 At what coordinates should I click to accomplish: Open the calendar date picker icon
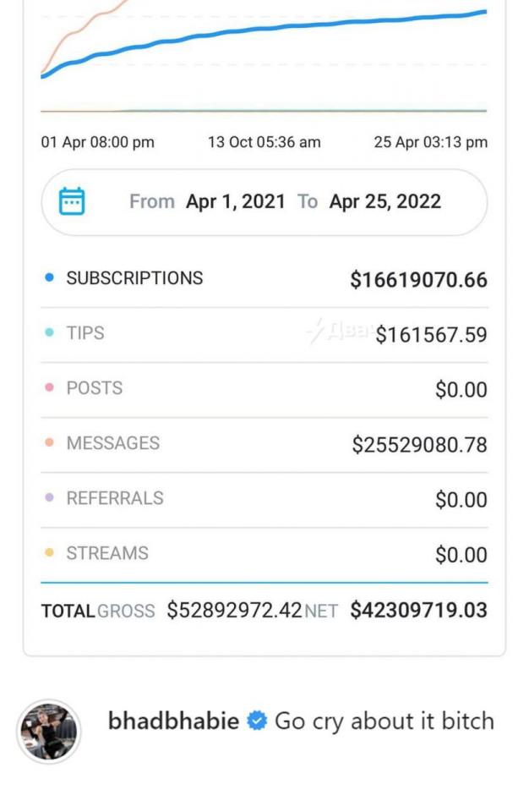click(71, 202)
